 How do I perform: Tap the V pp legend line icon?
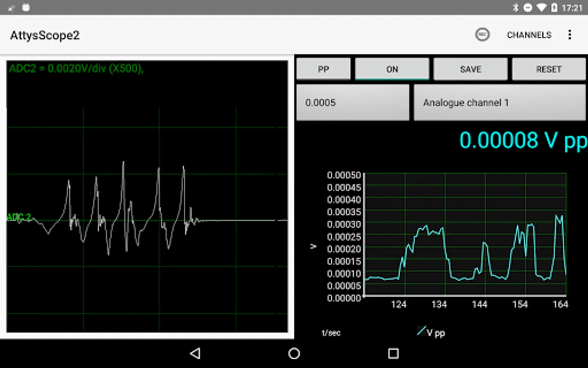point(421,331)
